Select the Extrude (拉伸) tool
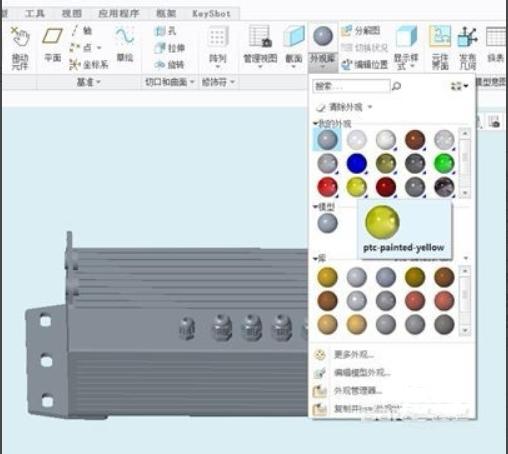508x454 pixels. [x=170, y=48]
